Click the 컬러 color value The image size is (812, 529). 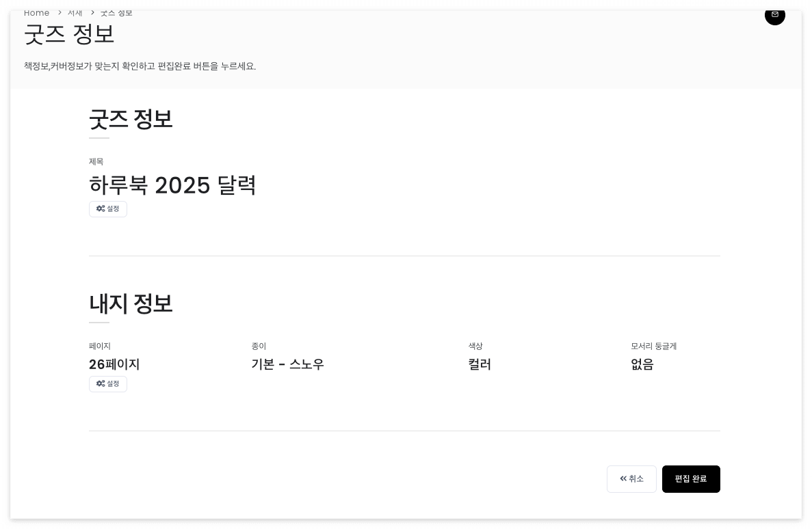click(480, 364)
